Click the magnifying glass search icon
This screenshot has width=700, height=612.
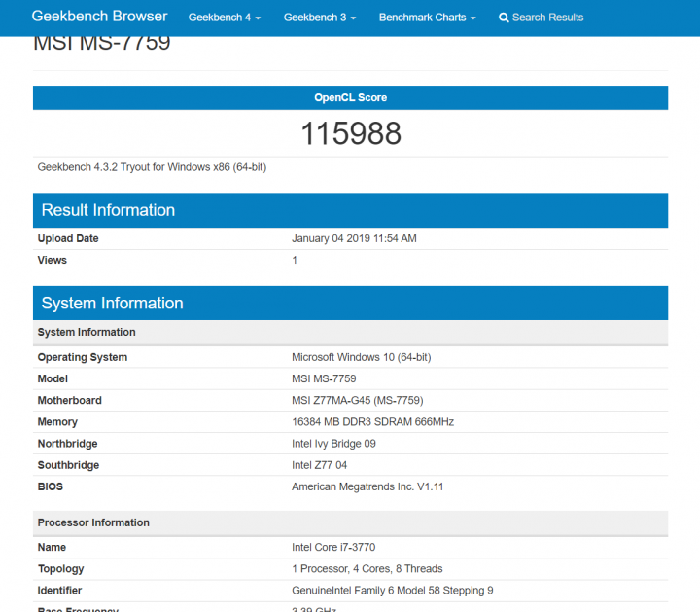[x=504, y=18]
